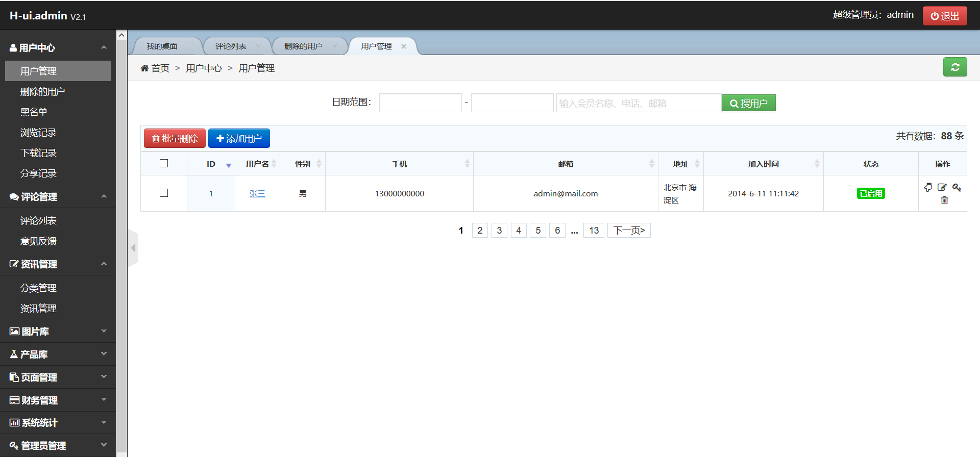Close the 评论列表 tab with its x

coord(258,46)
